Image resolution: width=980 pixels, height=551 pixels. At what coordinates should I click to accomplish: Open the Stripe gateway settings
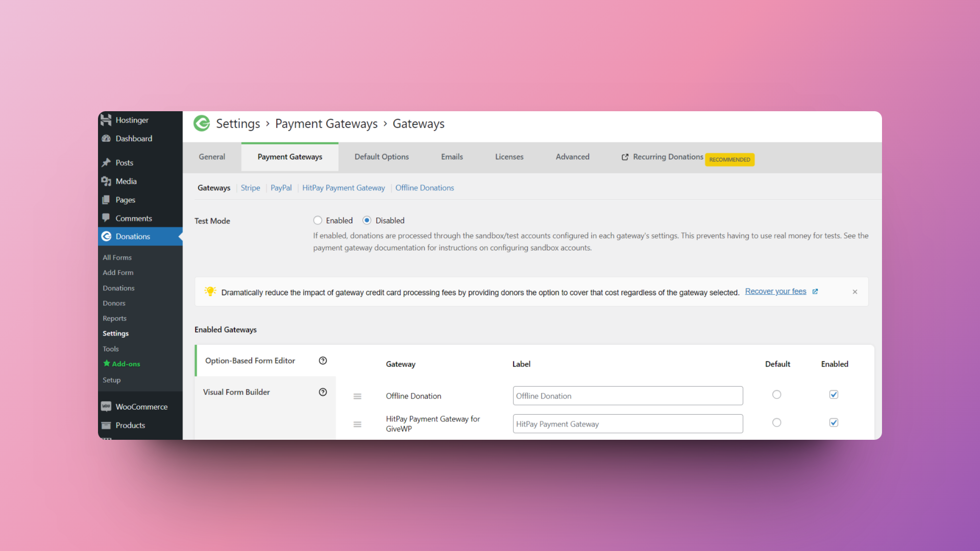pos(251,188)
